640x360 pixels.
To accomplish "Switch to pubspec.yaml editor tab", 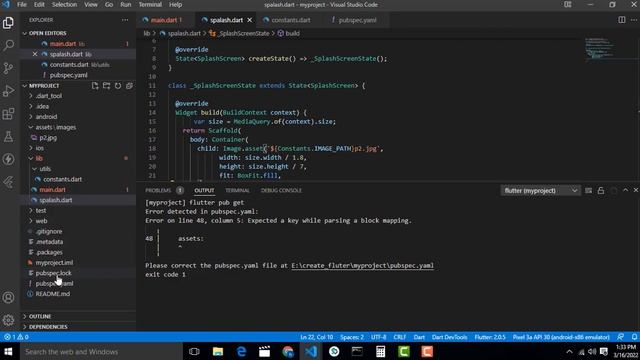I will pyautogui.click(x=357, y=20).
